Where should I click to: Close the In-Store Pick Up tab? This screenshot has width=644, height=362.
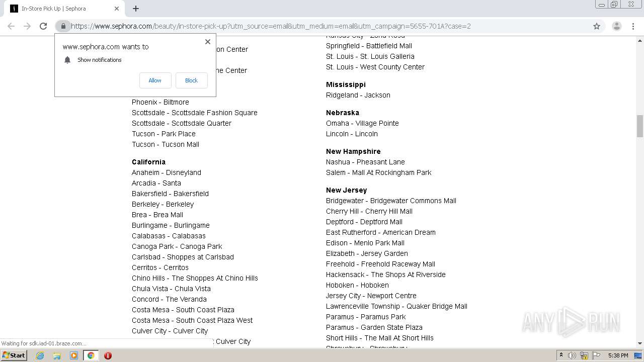117,9
